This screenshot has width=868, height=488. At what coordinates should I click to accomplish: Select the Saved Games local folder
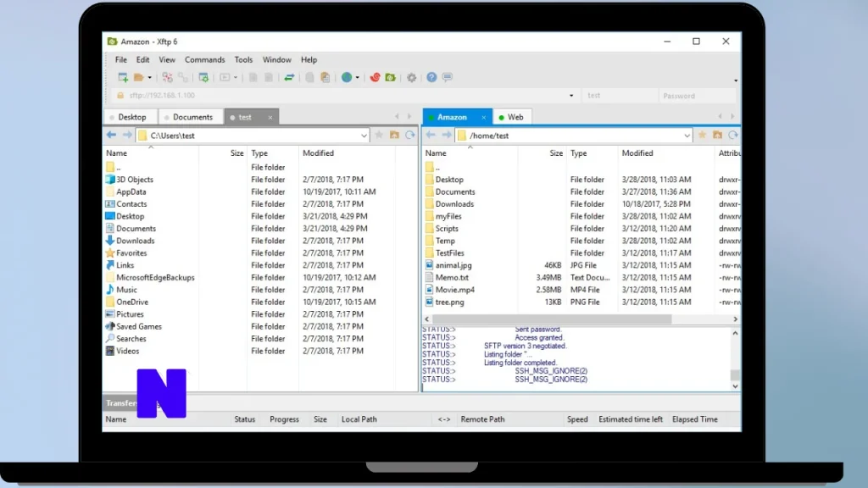(x=138, y=326)
